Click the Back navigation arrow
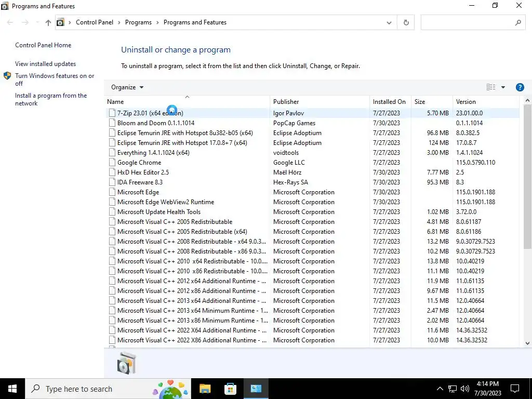The image size is (532, 399). coord(10,22)
